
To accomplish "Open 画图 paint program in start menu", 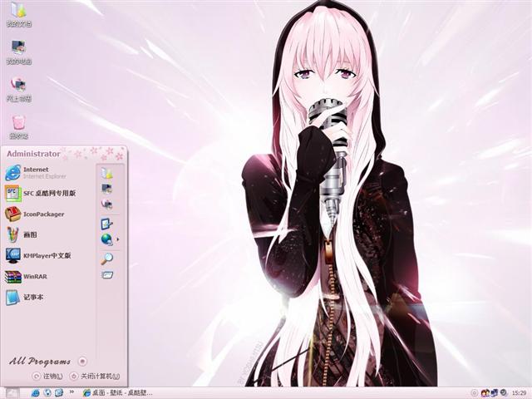I will (x=21, y=234).
